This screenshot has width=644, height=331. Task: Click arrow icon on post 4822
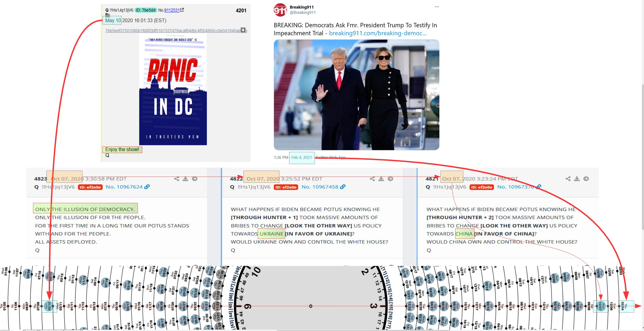[x=390, y=179]
